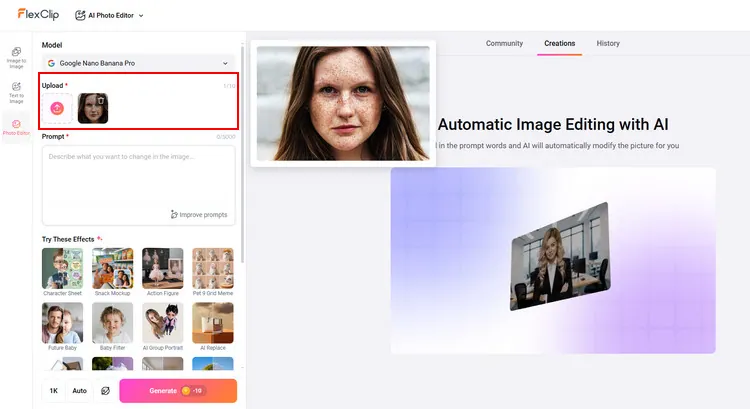Click the sparkle icon beside Try These Effects
The image size is (750, 409).
tap(99, 238)
